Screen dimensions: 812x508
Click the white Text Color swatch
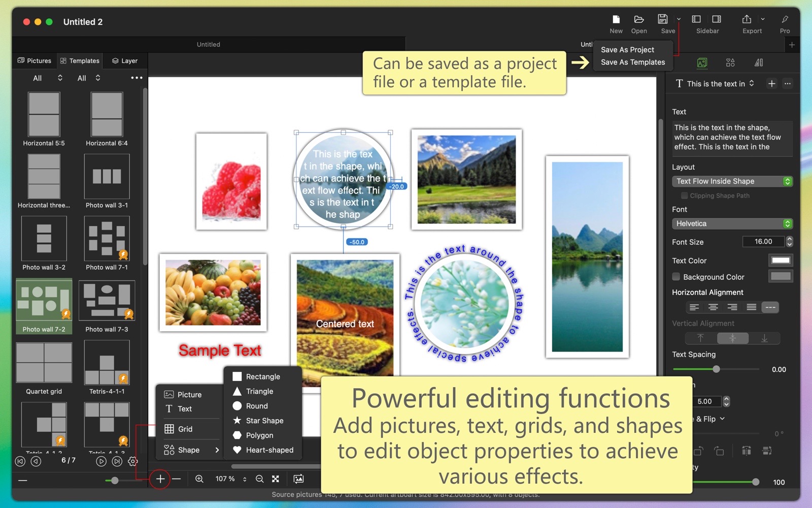780,261
